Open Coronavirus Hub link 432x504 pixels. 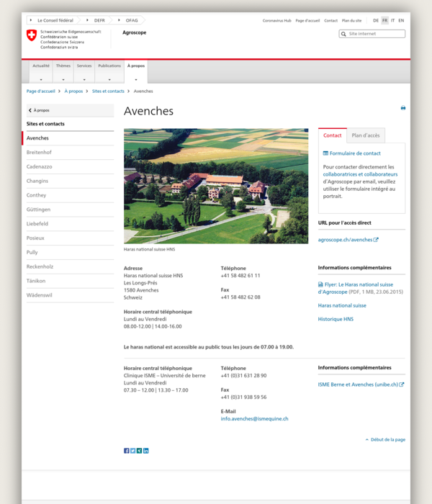[276, 21]
